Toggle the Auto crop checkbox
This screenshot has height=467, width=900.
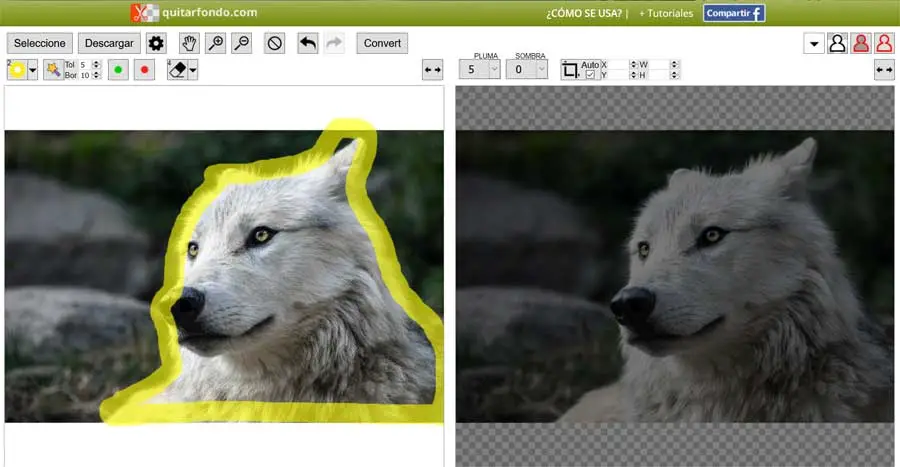[590, 75]
